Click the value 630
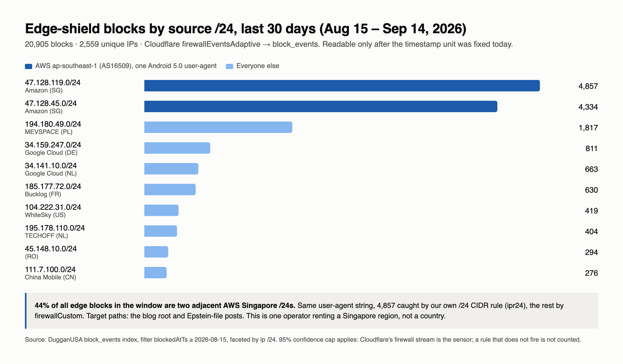This screenshot has height=364, width=623. tap(591, 190)
